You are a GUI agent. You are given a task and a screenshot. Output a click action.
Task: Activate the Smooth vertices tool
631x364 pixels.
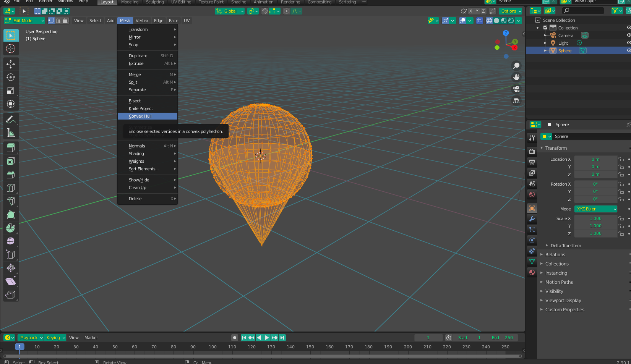click(x=11, y=241)
